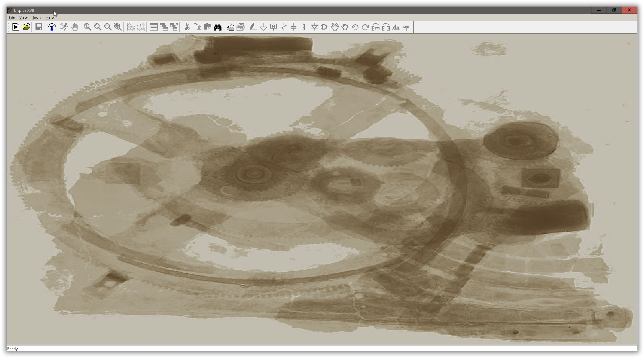
Task: Pick visible traces icon
Action: 131,27
